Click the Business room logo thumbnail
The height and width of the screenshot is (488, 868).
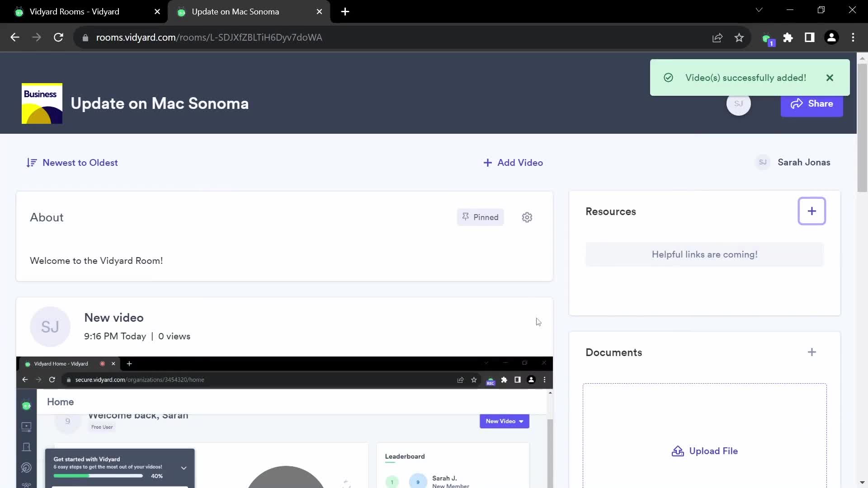click(x=42, y=103)
